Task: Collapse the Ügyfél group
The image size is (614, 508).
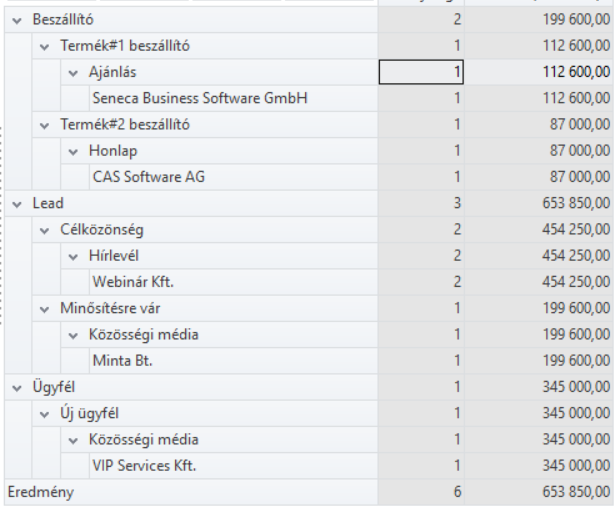Action: click(17, 387)
